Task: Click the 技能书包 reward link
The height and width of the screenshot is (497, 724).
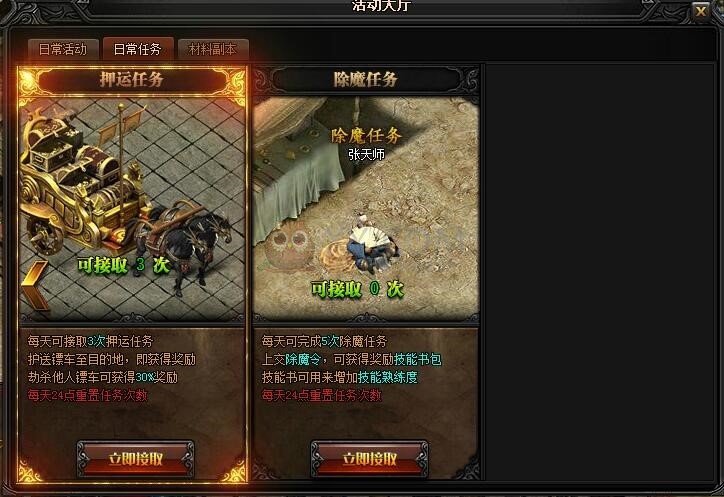Action: click(x=418, y=359)
